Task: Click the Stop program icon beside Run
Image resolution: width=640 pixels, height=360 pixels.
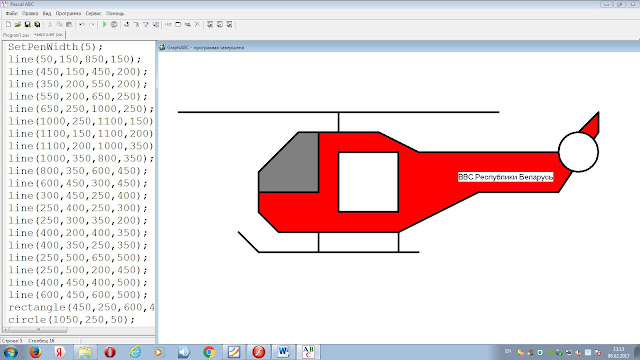Action: 114,24
